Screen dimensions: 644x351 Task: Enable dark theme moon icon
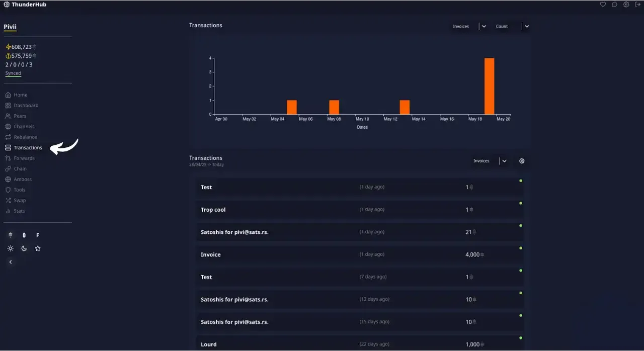click(x=24, y=248)
